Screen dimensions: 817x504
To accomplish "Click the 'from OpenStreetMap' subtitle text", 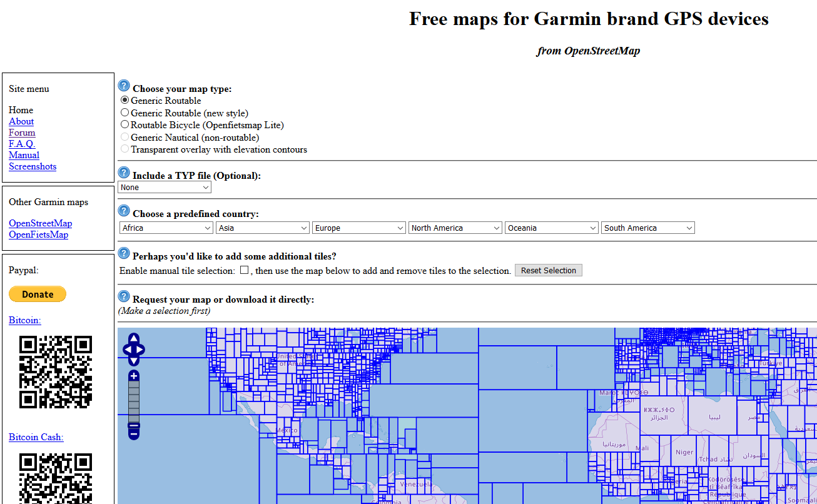I will tap(588, 51).
